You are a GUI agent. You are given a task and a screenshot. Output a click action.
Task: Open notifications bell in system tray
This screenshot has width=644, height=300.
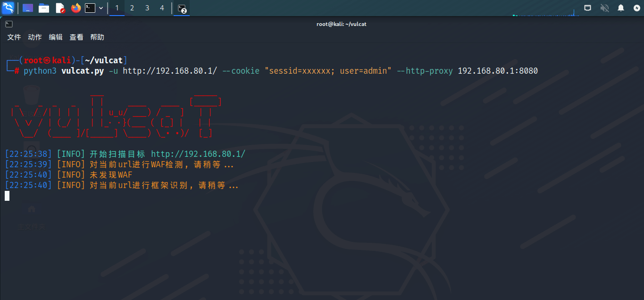(x=621, y=8)
